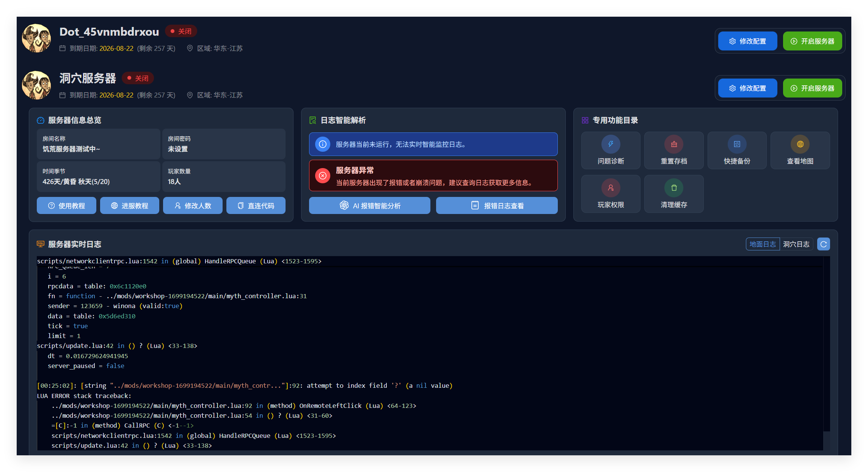This screenshot has width=868, height=472.
Task: Click the log panel vertical scrollbar
Action: [x=826, y=440]
